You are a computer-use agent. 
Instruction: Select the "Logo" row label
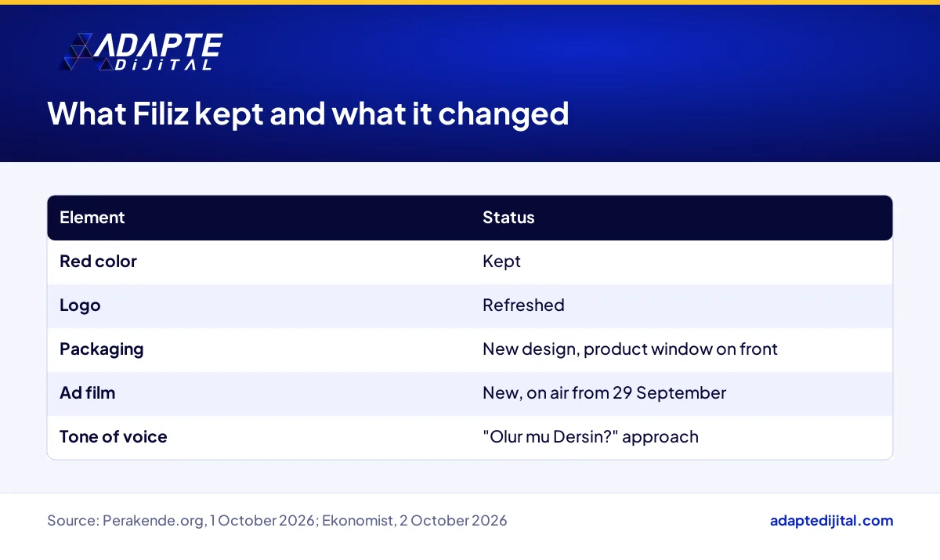click(x=80, y=305)
